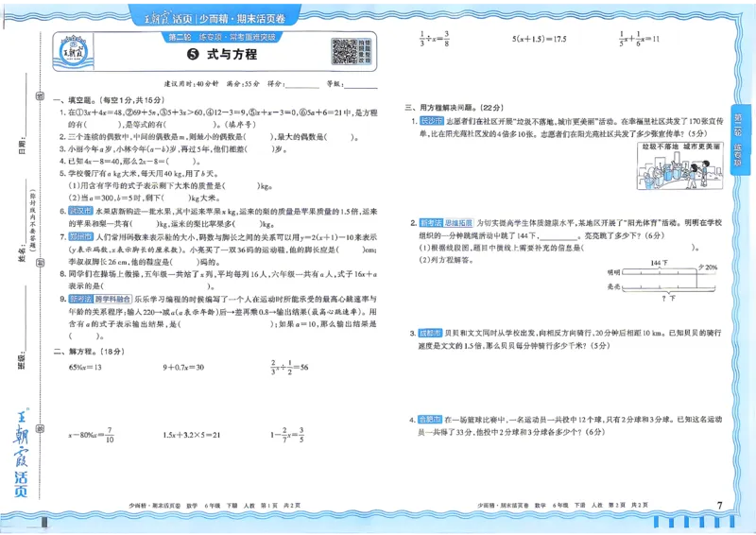Click the 成都市 tag on problem 3

[x=431, y=333]
